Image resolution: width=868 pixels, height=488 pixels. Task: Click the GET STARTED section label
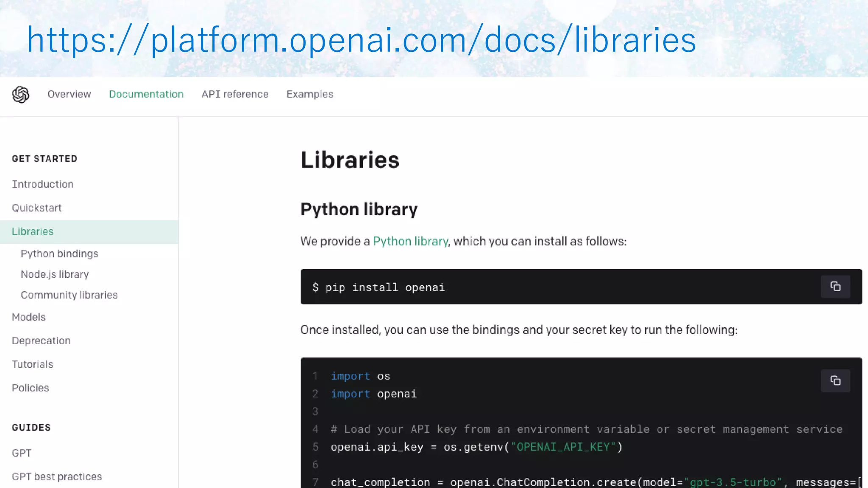(x=45, y=159)
